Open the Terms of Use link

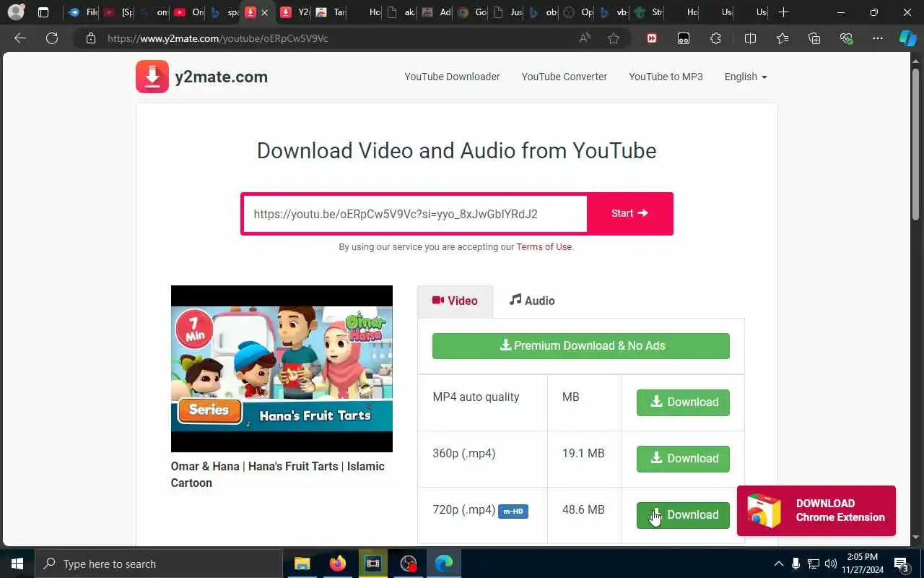point(544,247)
